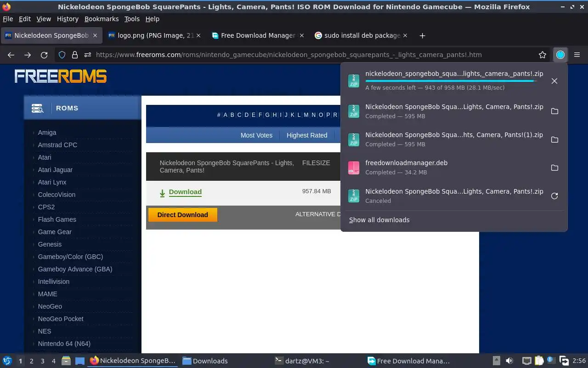Open the clipboard manager tray icon
The image size is (588, 368).
(x=539, y=361)
